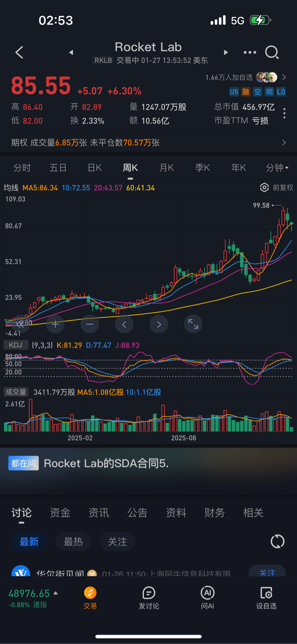Open the 财务 financials tab
Image resolution: width=297 pixels, height=644 pixels.
[x=215, y=513]
